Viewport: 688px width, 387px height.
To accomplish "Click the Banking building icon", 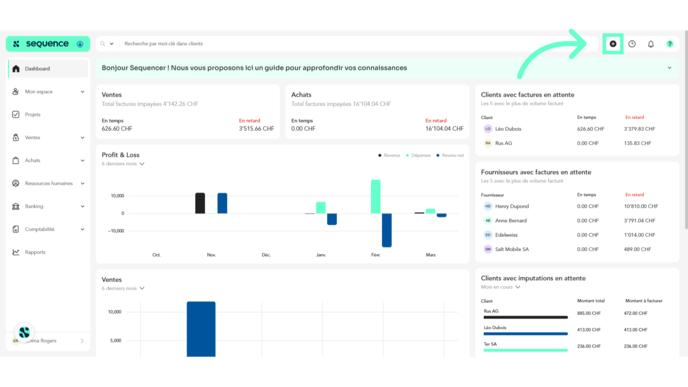I will (16, 206).
